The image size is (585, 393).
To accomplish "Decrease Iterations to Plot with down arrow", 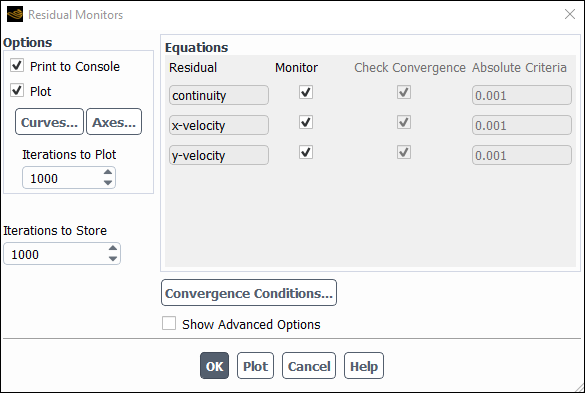I will tap(108, 183).
